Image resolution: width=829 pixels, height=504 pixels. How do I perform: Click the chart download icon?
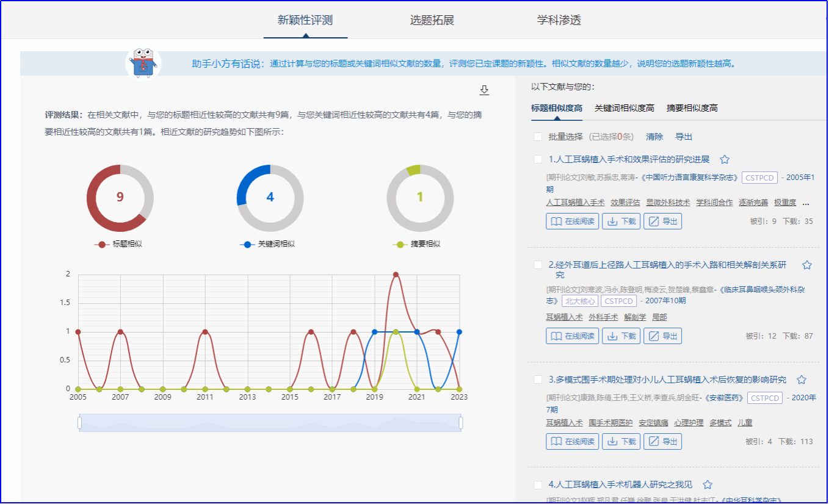pos(484,90)
